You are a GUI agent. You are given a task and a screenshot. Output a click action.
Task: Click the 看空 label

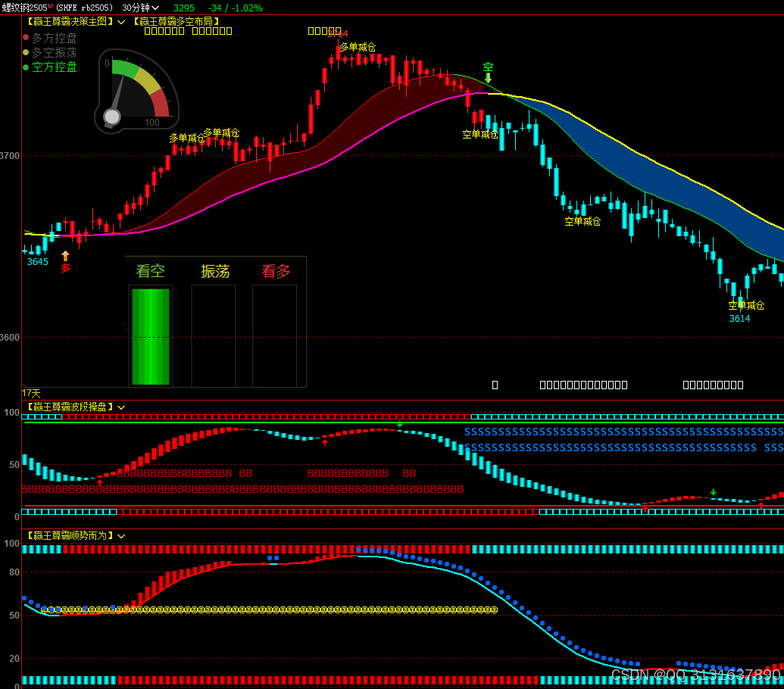point(151,271)
